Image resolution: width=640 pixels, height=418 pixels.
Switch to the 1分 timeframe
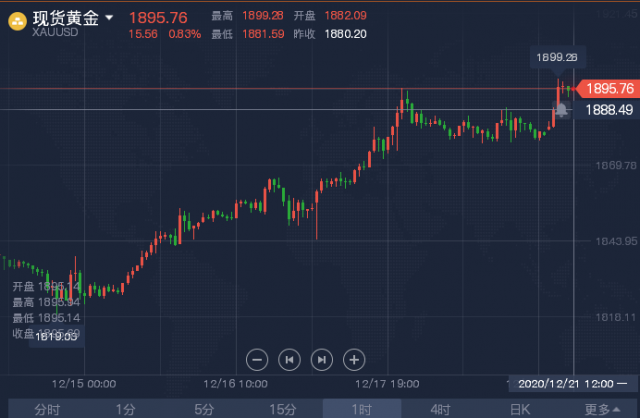tap(126, 409)
